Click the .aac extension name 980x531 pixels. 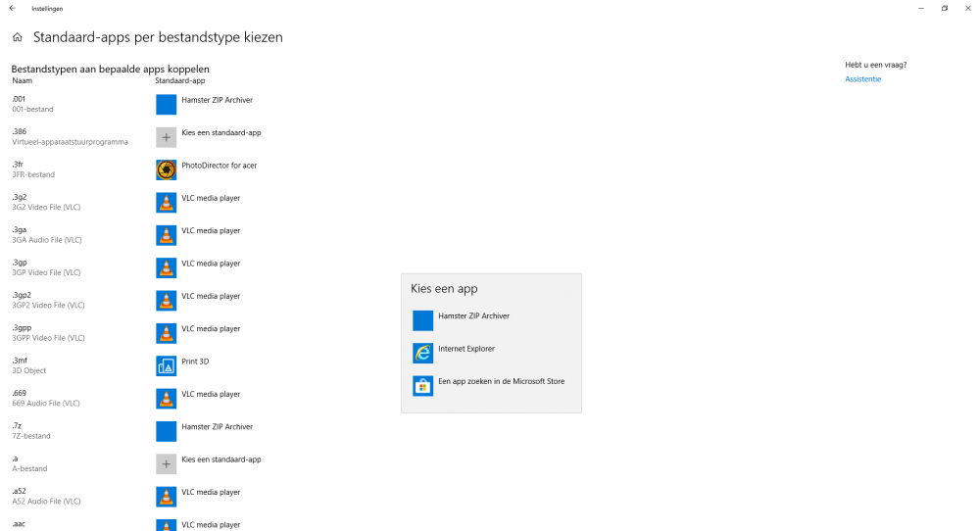[19, 524]
